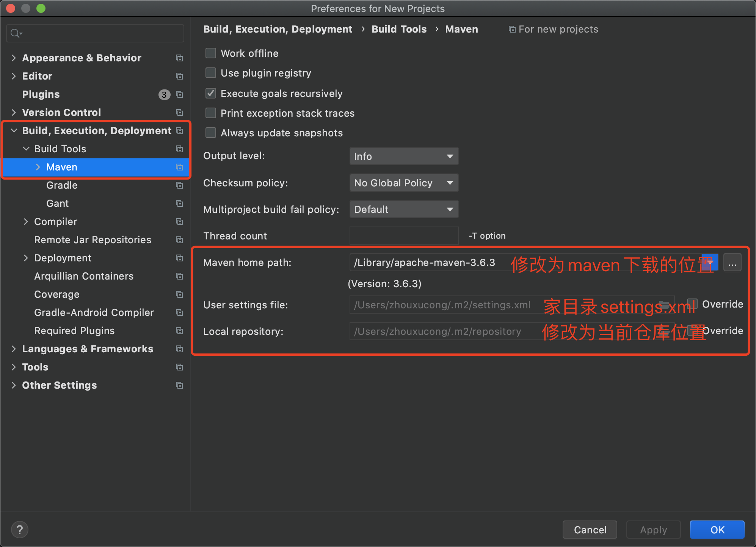This screenshot has height=547, width=756.
Task: Click the settings search field
Action: pyautogui.click(x=95, y=33)
